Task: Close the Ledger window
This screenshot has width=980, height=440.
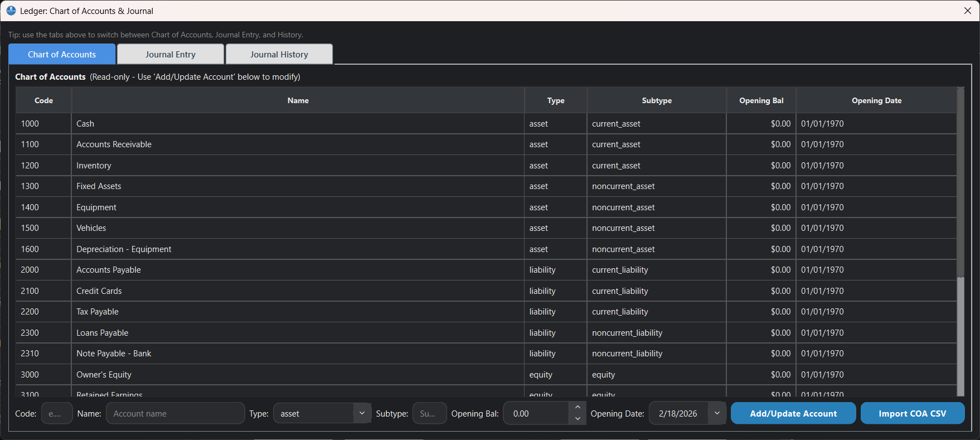Action: tap(968, 11)
